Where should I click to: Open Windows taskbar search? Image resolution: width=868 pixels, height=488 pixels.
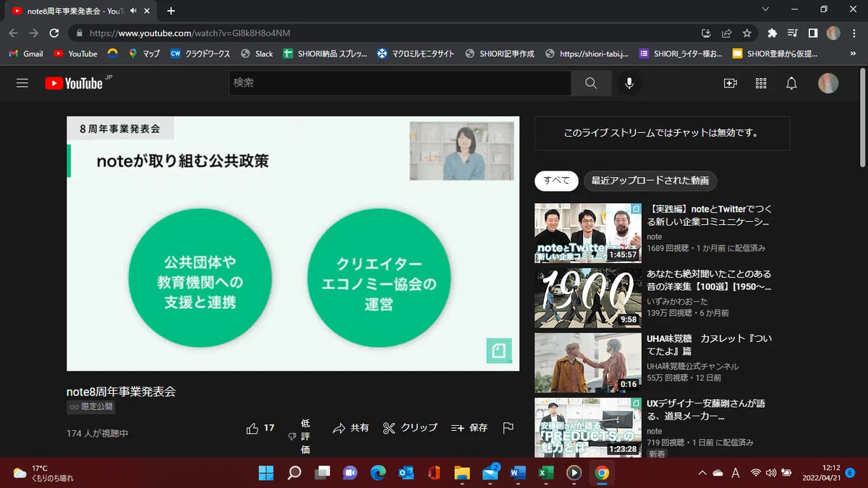tap(294, 473)
